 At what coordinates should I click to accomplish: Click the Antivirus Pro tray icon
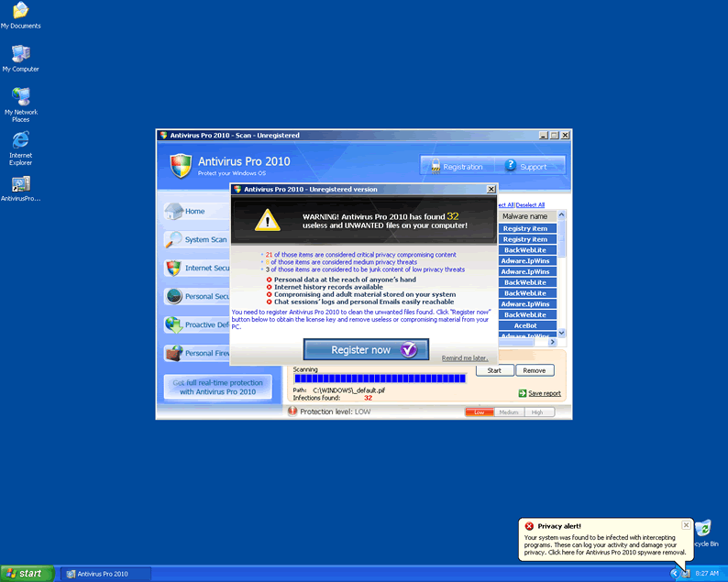pos(685,573)
